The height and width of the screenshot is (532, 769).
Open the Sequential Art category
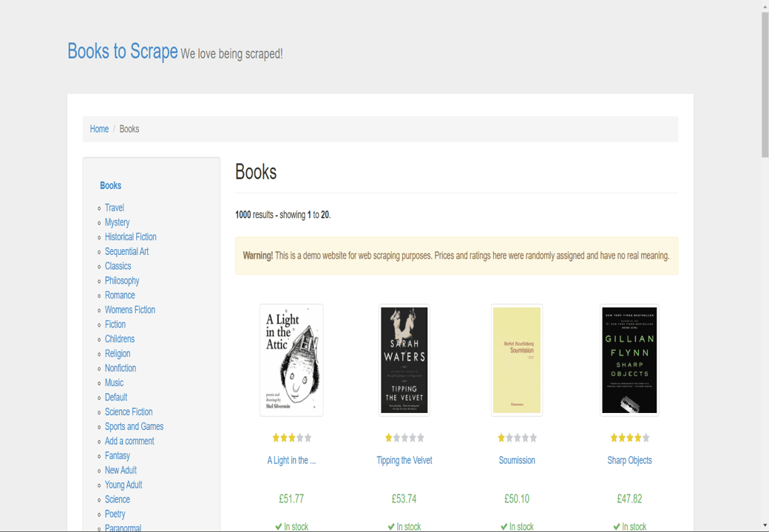click(x=126, y=252)
